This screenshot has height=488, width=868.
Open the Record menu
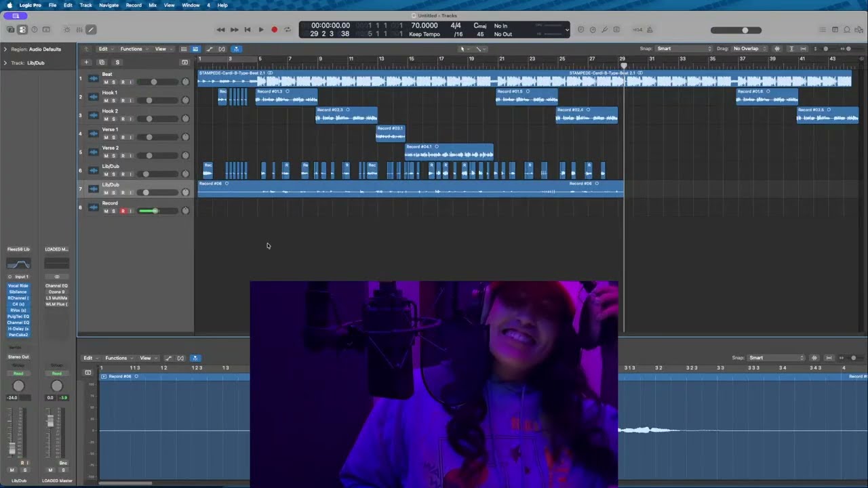tap(134, 5)
